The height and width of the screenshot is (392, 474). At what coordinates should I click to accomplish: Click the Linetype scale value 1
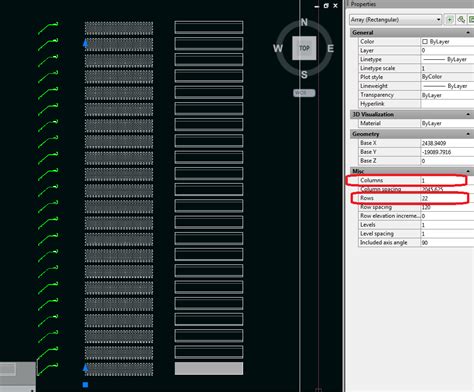447,68
